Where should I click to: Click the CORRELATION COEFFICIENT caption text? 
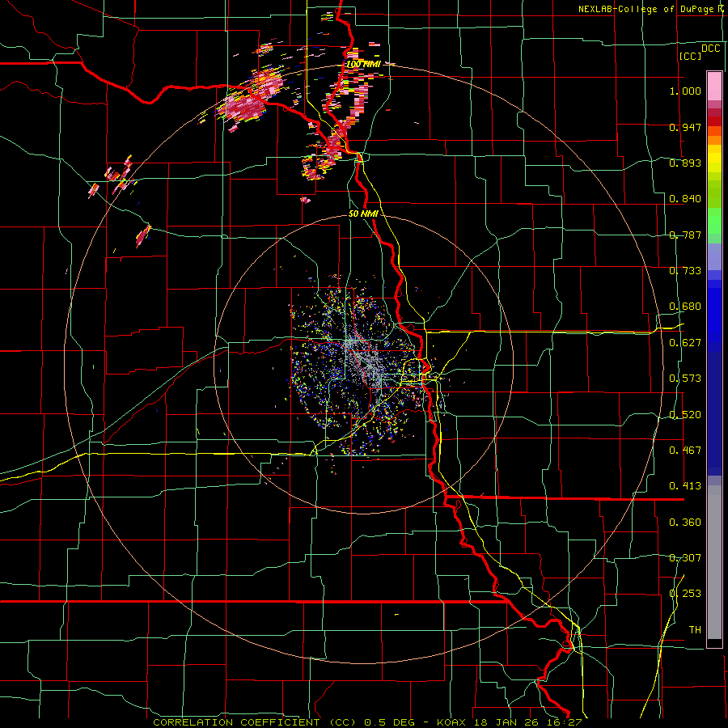click(x=236, y=722)
